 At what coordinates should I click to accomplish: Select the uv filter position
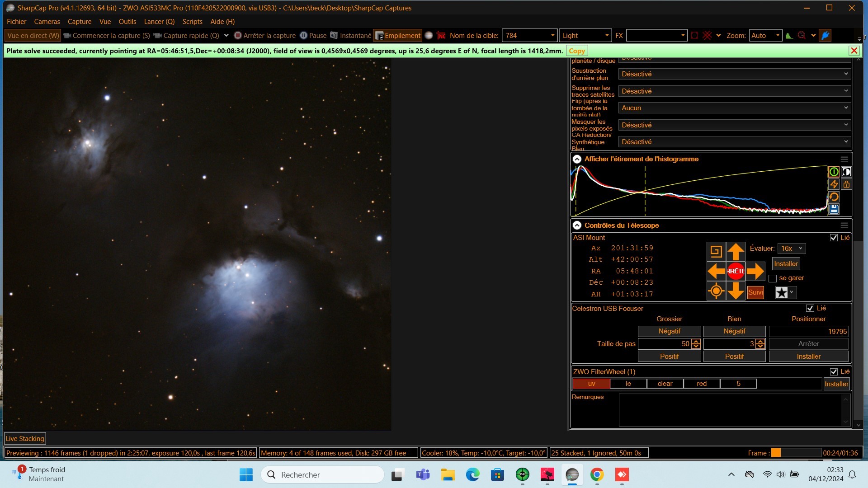[x=591, y=384]
